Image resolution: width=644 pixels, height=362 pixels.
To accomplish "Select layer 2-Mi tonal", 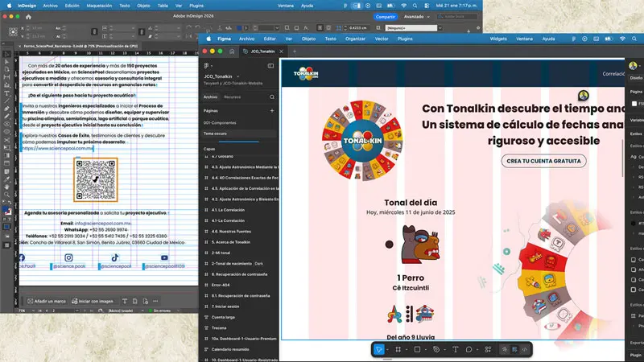I will 221,253.
